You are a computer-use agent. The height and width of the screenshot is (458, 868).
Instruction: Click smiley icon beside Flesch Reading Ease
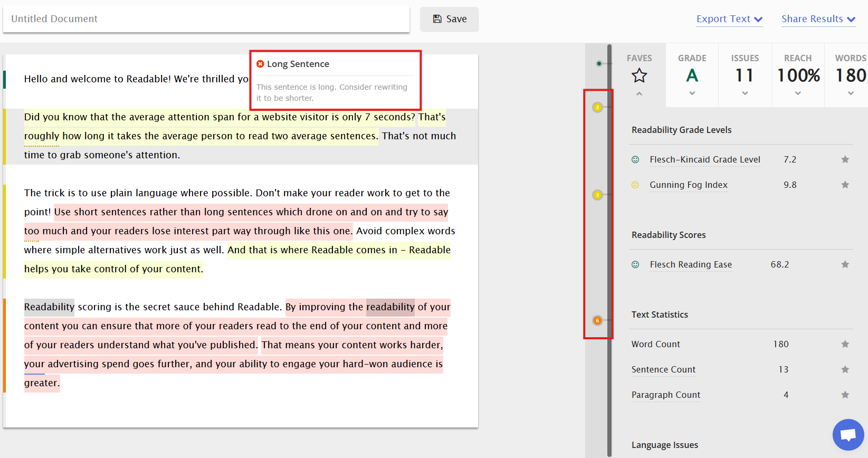pos(635,264)
